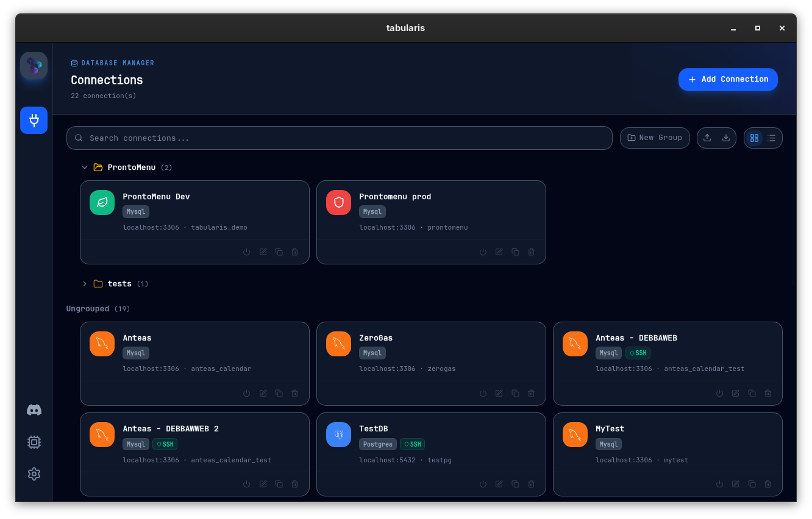812x519 pixels.
Task: Click the ProntoMenu group folder name
Action: 132,167
